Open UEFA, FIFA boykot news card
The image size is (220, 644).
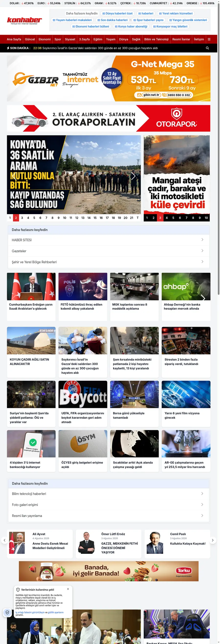coord(83,404)
